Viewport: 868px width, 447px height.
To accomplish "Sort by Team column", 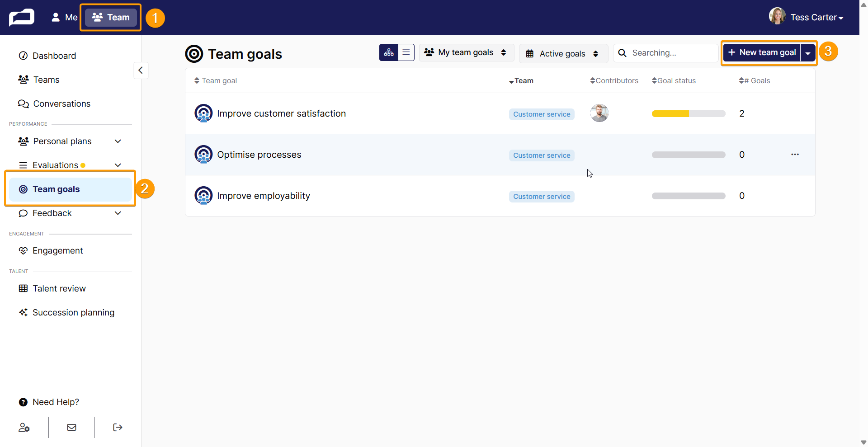I will point(521,80).
